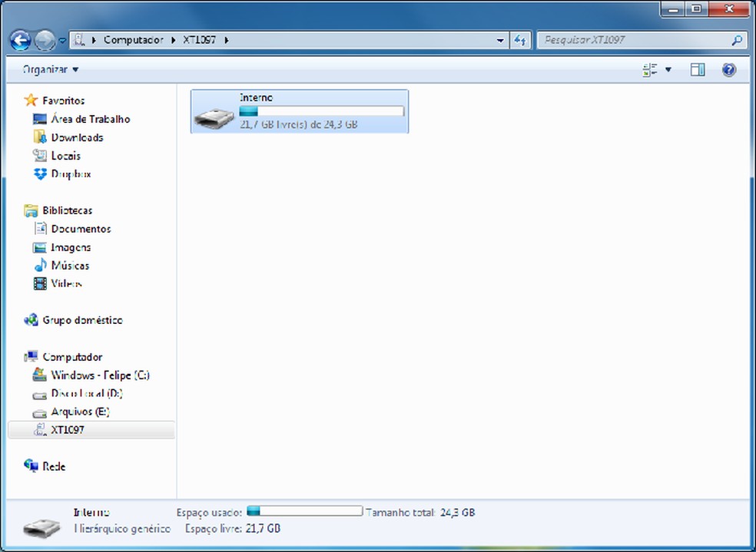Image resolution: width=756 pixels, height=552 pixels.
Task: Select Favoritos in the navigation pane
Action: click(63, 100)
